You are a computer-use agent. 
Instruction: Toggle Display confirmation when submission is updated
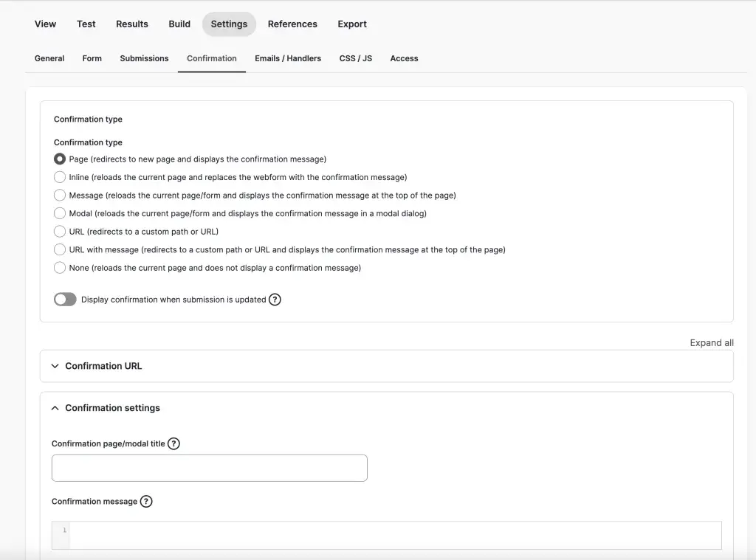click(x=65, y=300)
